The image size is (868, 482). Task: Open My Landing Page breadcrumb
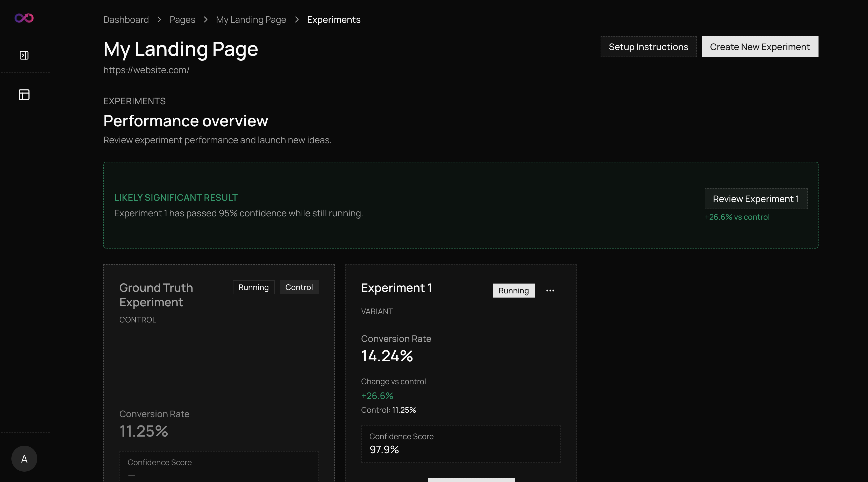click(251, 19)
